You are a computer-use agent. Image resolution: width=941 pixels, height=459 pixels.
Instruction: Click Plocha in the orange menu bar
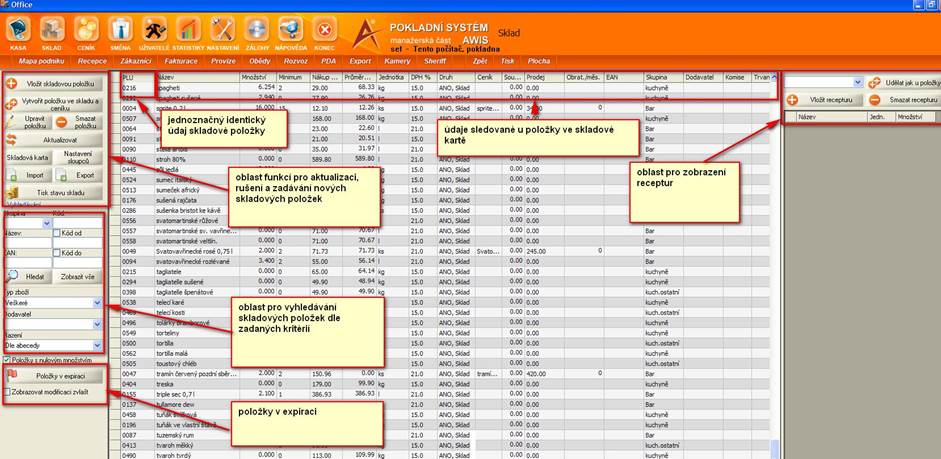tap(538, 61)
